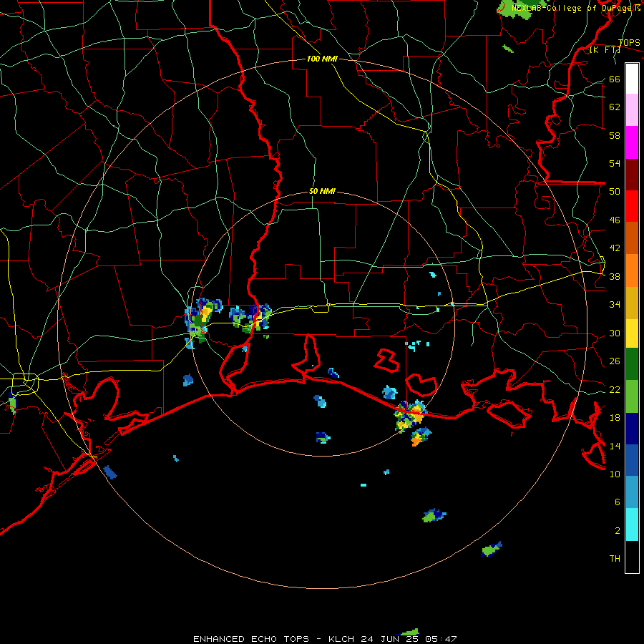644x644 pixels.
Task: Click legend value '42'
Action: coord(615,248)
